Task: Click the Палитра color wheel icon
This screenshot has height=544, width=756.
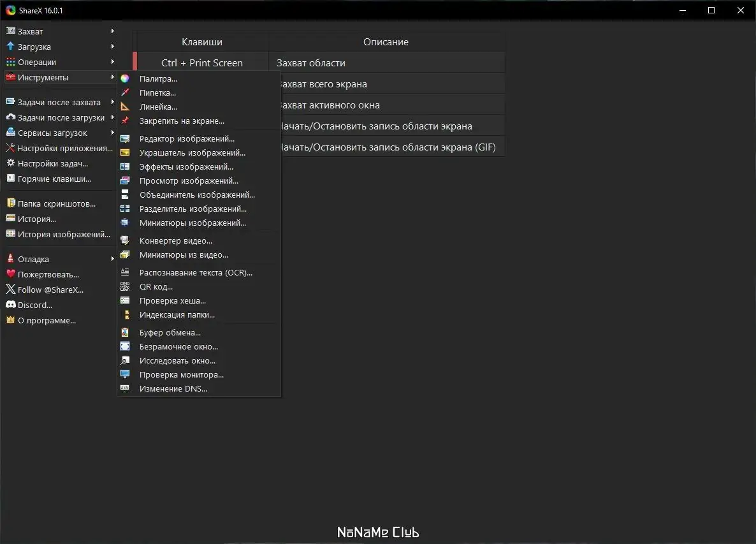Action: click(x=125, y=78)
